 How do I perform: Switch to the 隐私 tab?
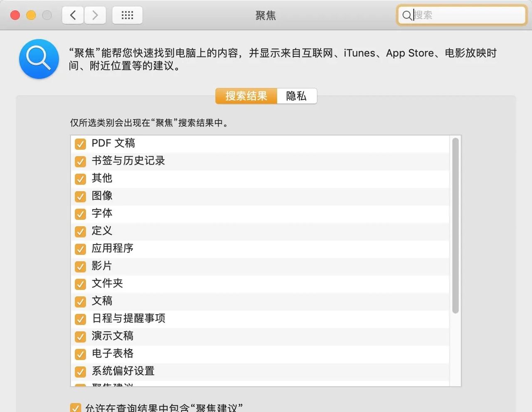296,96
